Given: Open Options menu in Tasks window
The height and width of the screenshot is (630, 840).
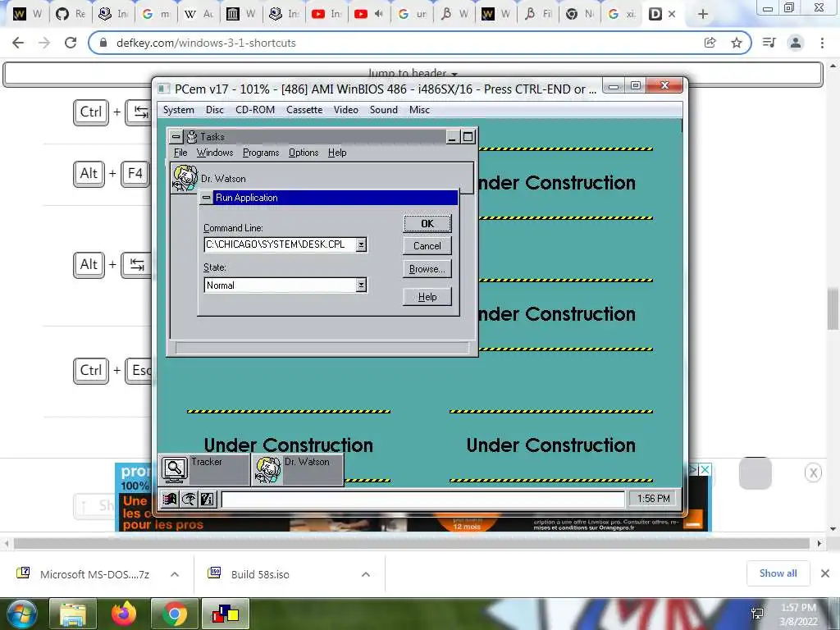Looking at the screenshot, I should (x=304, y=153).
